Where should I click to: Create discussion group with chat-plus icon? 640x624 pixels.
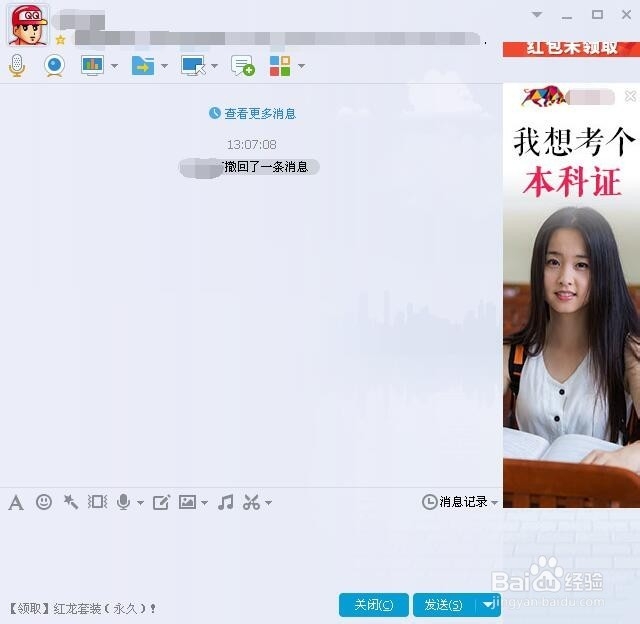[x=242, y=66]
